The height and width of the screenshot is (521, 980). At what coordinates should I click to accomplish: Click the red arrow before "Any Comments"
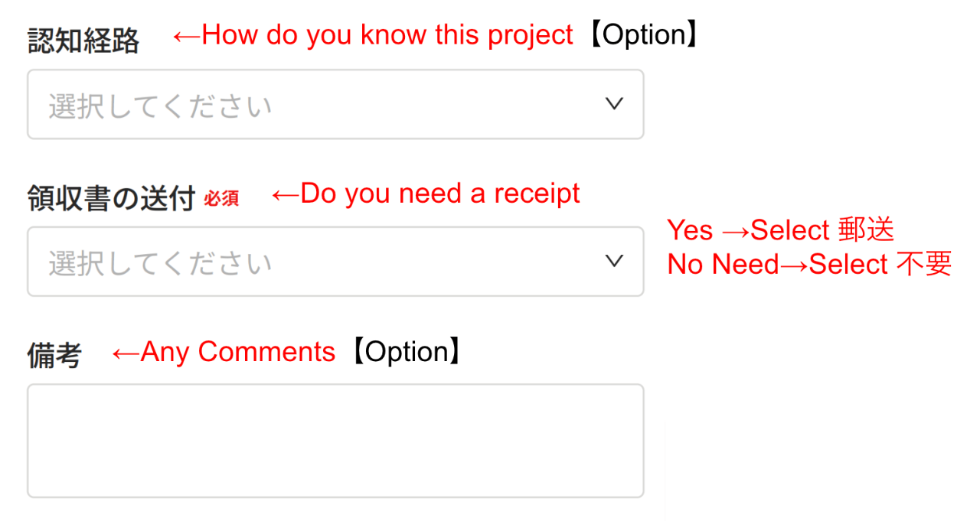[x=126, y=353]
